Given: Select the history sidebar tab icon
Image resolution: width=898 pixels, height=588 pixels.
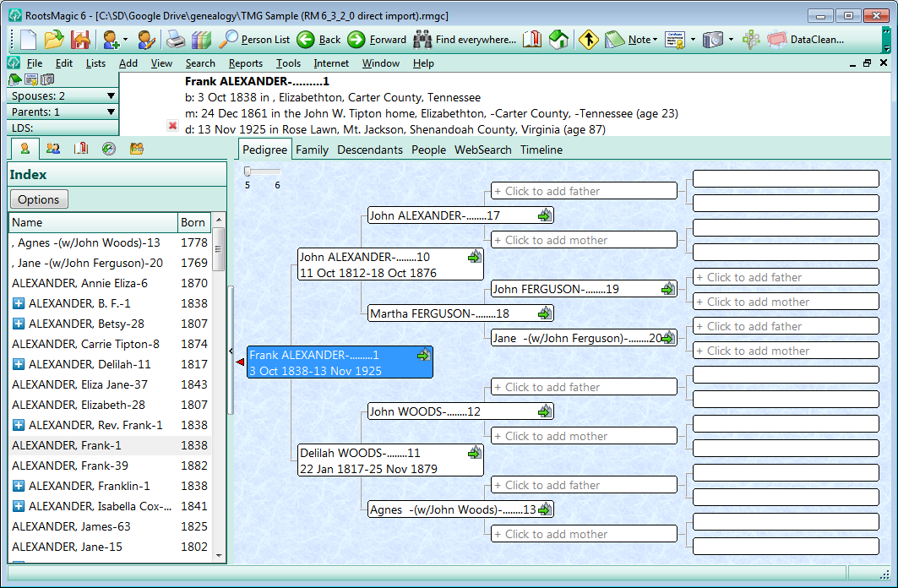Looking at the screenshot, I should (109, 149).
